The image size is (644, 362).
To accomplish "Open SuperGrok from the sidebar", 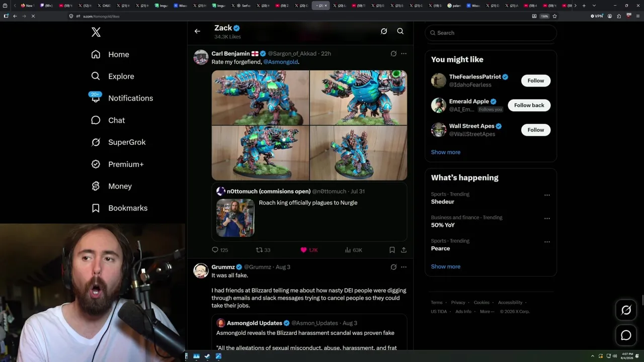I will click(x=118, y=142).
